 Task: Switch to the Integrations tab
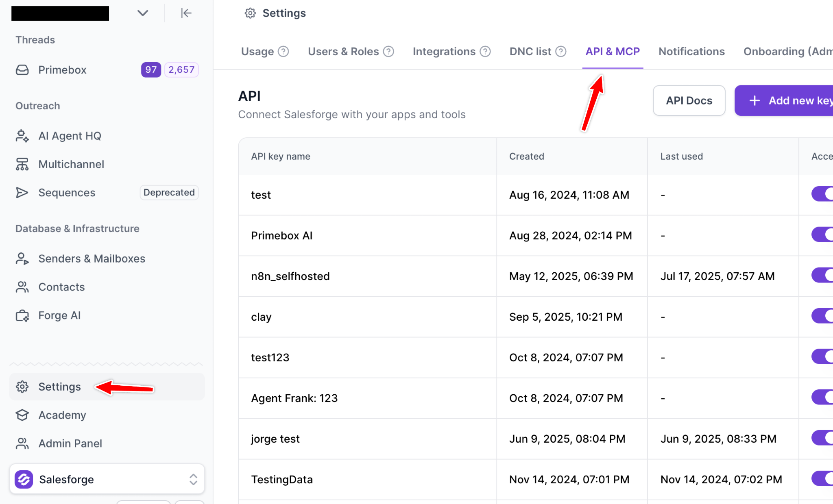[x=444, y=52]
